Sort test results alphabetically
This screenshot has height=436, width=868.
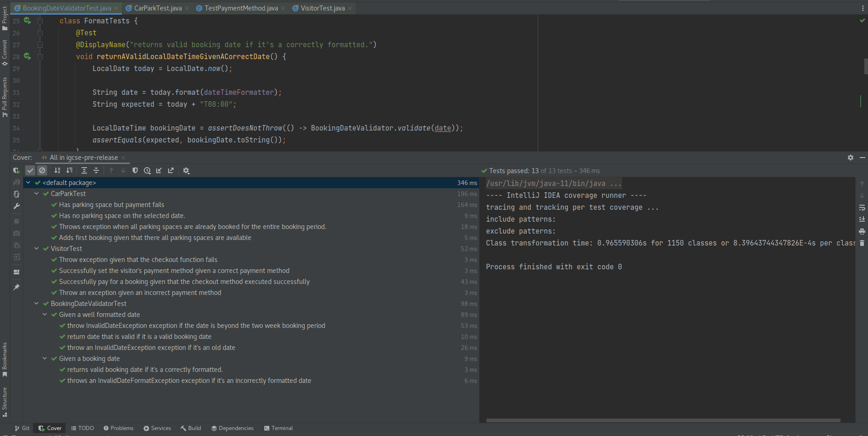(x=57, y=170)
